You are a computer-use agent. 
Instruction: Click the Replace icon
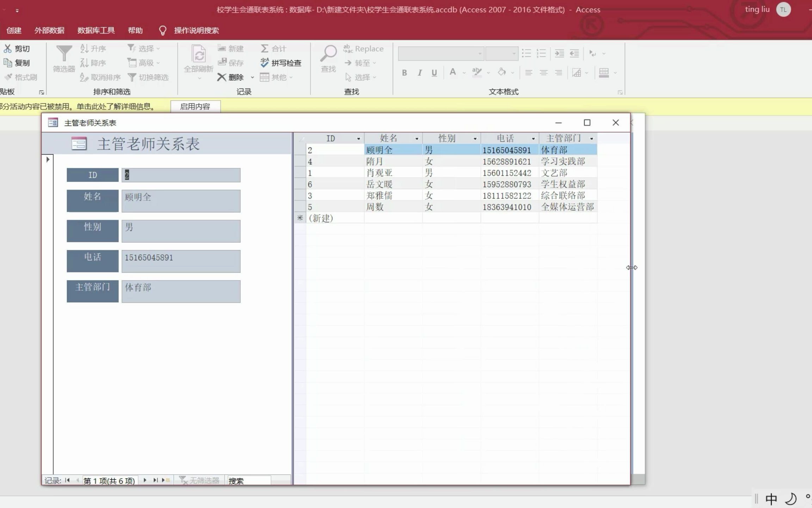pos(348,48)
